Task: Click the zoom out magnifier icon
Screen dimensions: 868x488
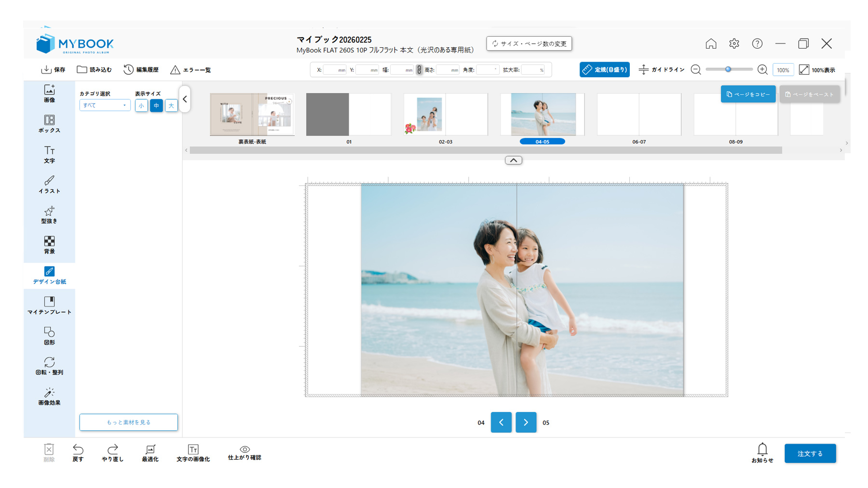Action: [x=696, y=70]
